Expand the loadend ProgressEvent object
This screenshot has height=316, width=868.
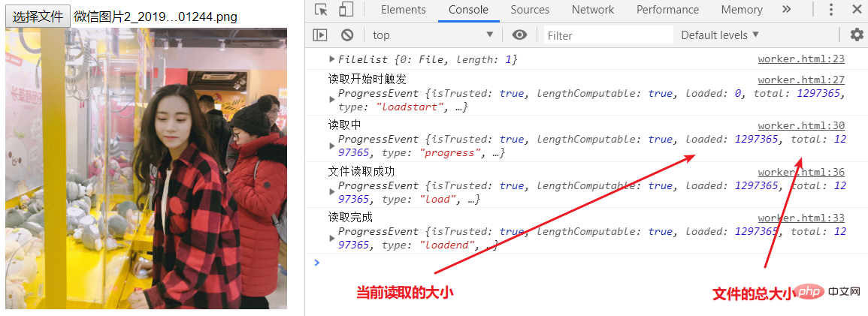(331, 238)
